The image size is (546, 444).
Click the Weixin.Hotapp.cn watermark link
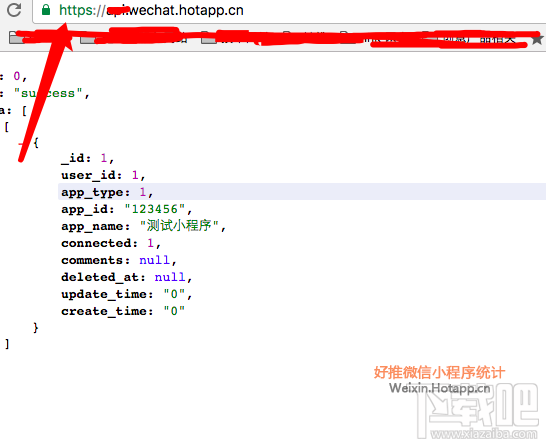439,388
